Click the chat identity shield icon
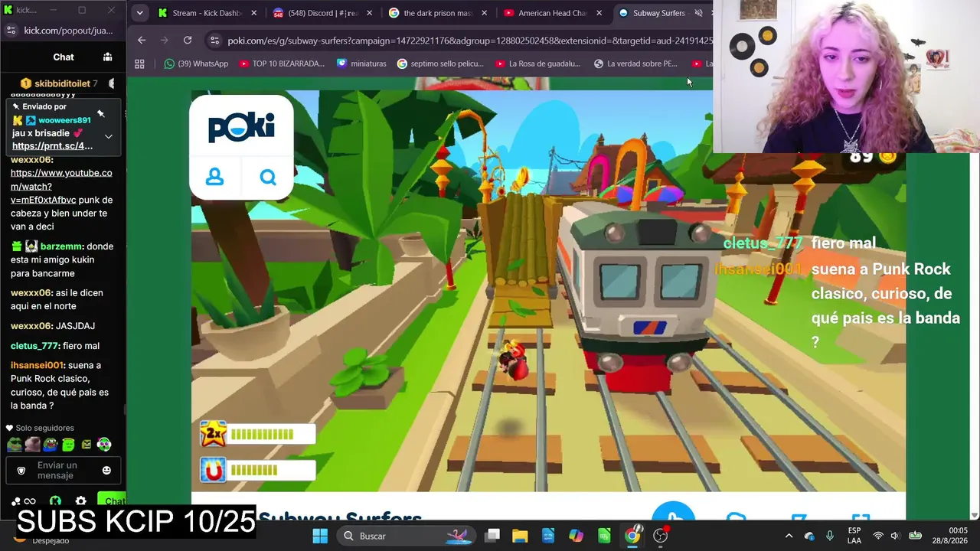 click(x=21, y=470)
